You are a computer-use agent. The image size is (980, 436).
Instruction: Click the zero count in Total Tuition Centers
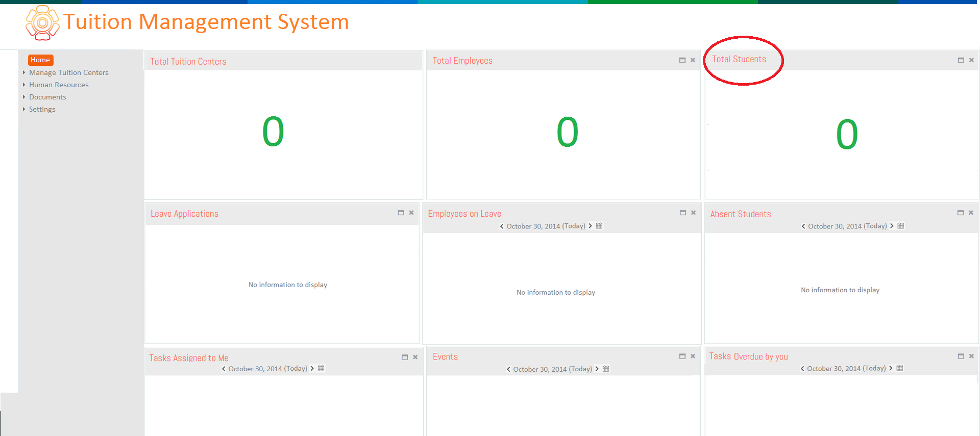(273, 132)
